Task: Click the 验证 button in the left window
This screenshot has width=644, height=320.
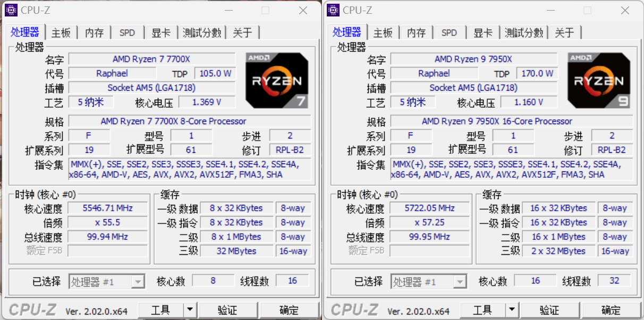Action: pyautogui.click(x=228, y=309)
